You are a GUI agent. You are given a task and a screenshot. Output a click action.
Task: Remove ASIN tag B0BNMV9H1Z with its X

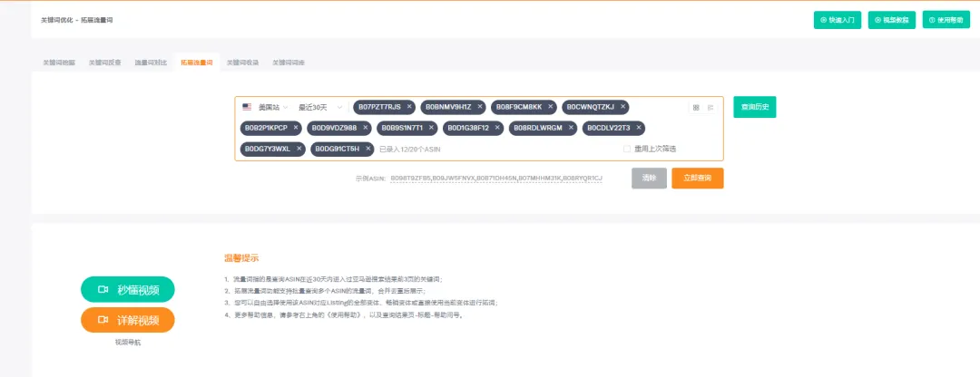[480, 107]
